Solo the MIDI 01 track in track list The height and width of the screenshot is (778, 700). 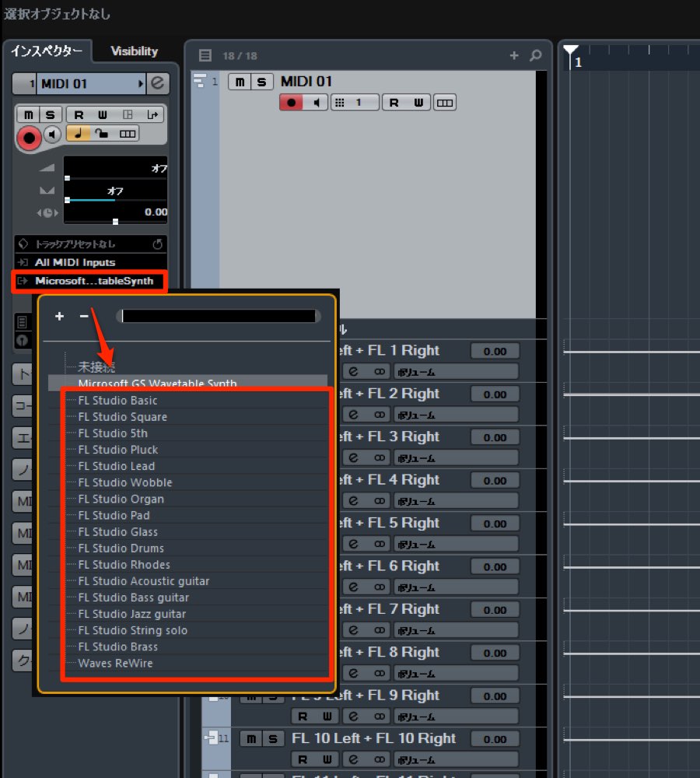(262, 82)
